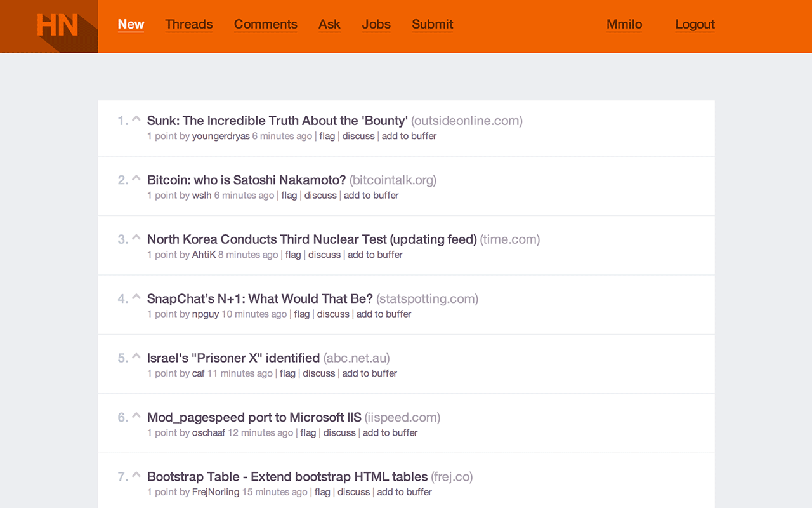Add Satoshi Nakamoto story to buffer

tap(371, 196)
